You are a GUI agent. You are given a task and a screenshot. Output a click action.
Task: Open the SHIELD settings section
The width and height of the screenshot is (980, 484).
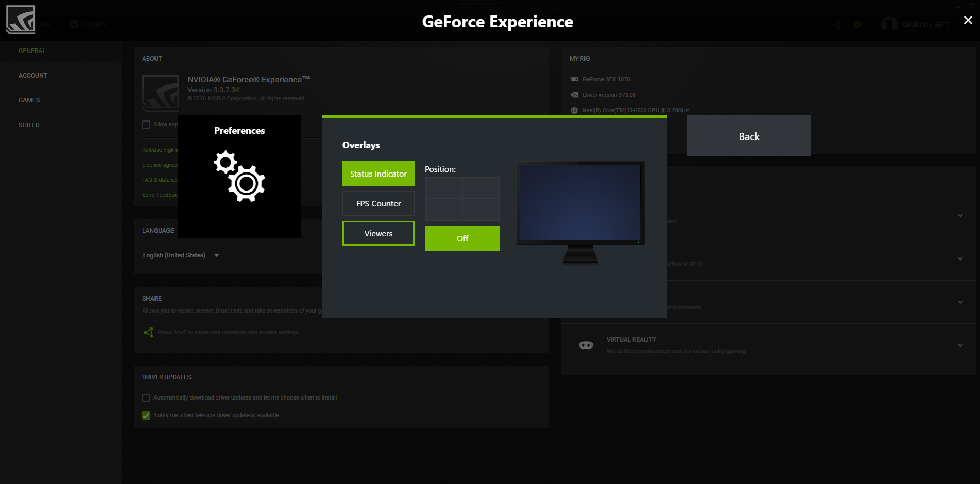pos(29,125)
